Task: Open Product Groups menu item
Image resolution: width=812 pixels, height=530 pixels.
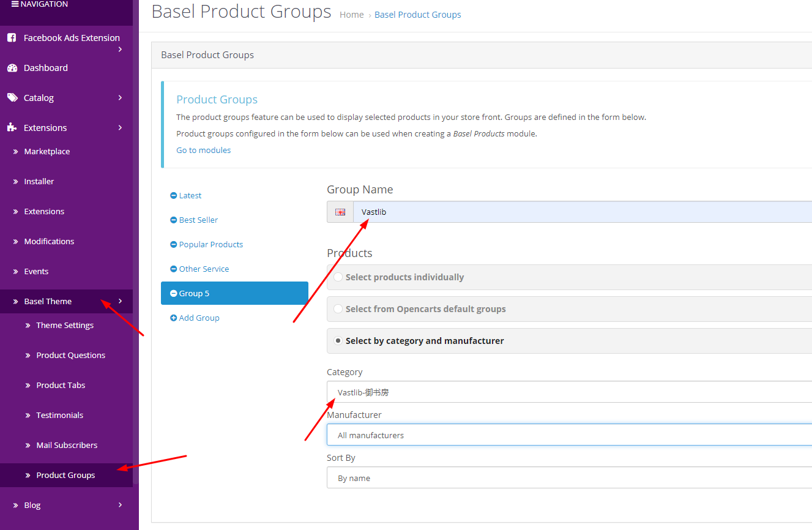Action: 66,476
